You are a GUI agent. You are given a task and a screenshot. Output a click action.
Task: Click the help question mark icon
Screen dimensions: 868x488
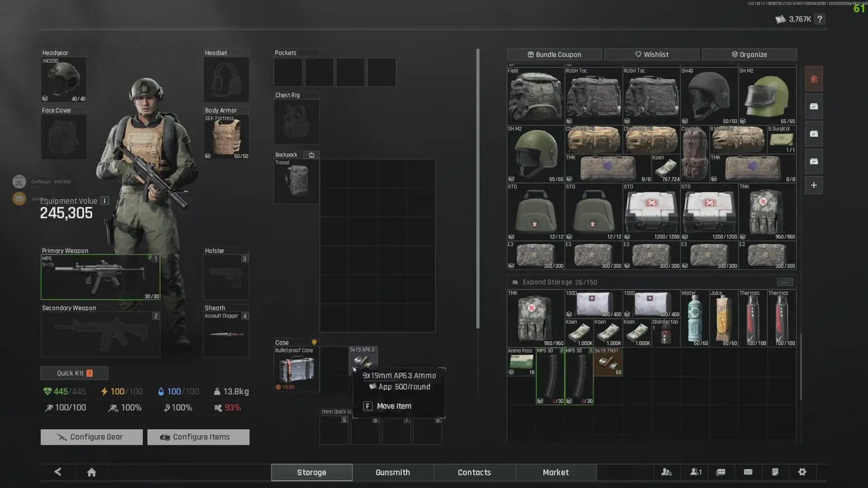point(820,20)
